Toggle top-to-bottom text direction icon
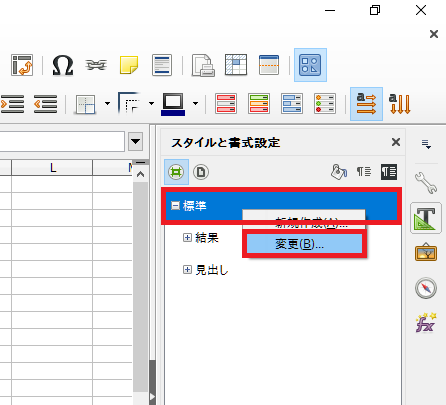Image resolution: width=446 pixels, height=405 pixels. pos(399,104)
